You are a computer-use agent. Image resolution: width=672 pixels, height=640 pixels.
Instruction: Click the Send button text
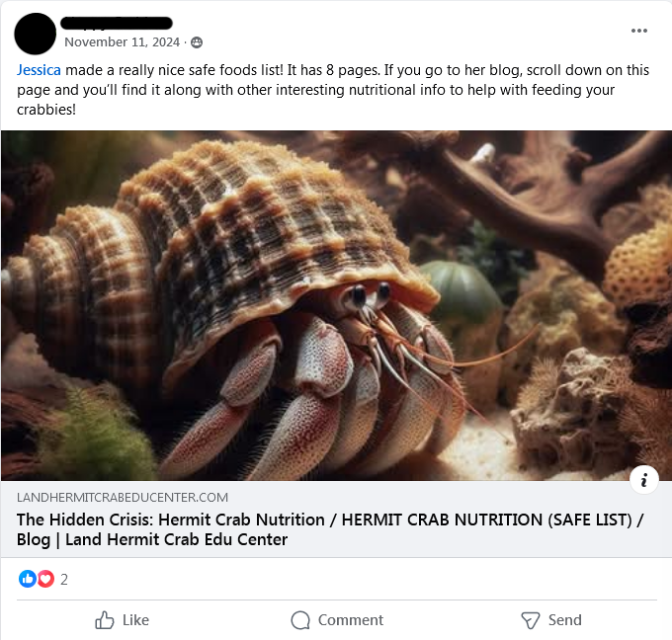click(565, 620)
